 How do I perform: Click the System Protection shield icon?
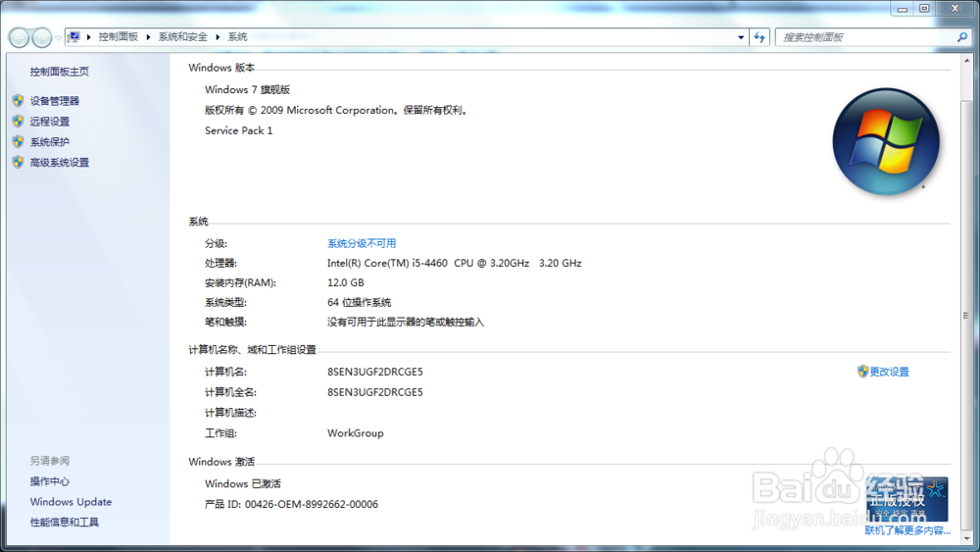pos(18,142)
